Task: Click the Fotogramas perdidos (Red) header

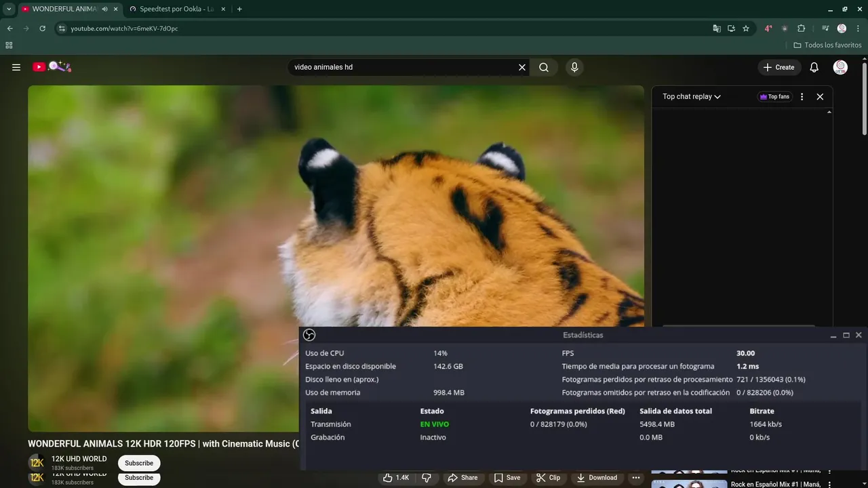Action: pos(578,411)
